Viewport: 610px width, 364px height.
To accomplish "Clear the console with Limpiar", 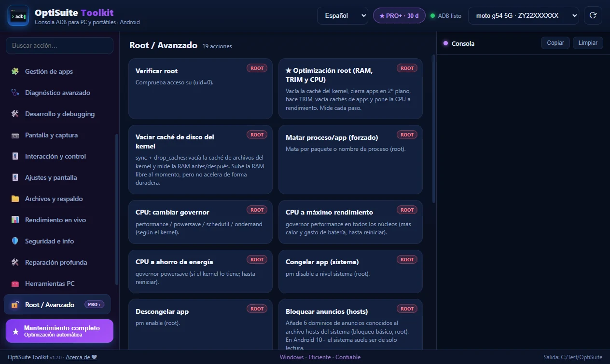I will point(588,43).
